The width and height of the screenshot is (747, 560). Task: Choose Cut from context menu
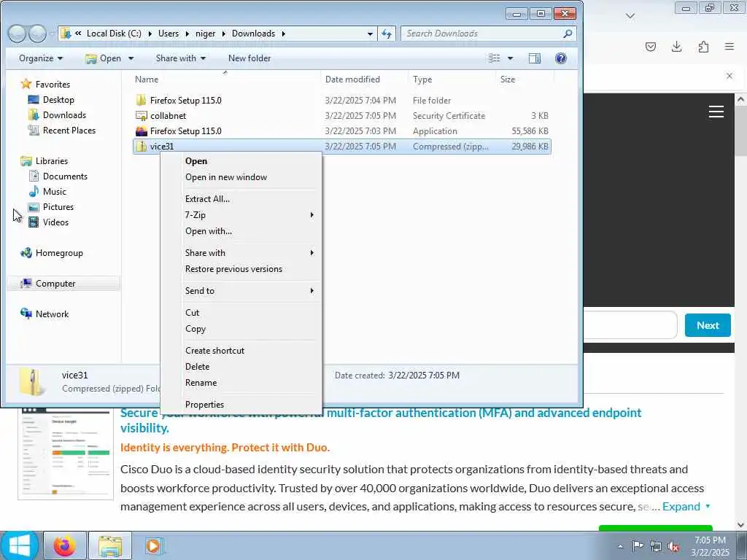192,312
